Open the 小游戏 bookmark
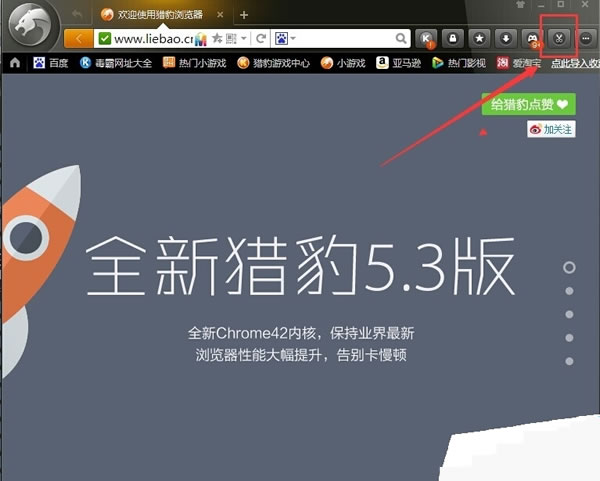This screenshot has height=481, width=600. click(343, 63)
